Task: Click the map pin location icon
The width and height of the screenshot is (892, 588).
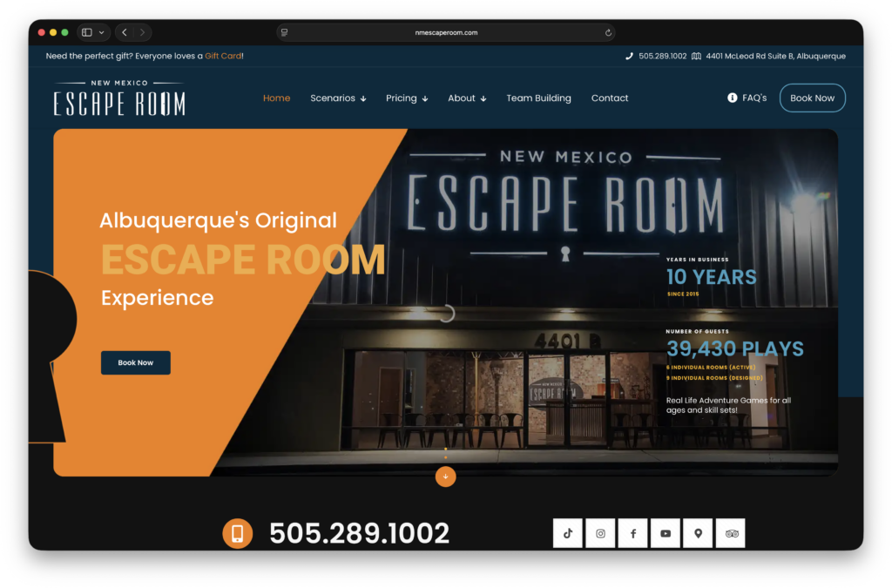Action: coord(698,533)
